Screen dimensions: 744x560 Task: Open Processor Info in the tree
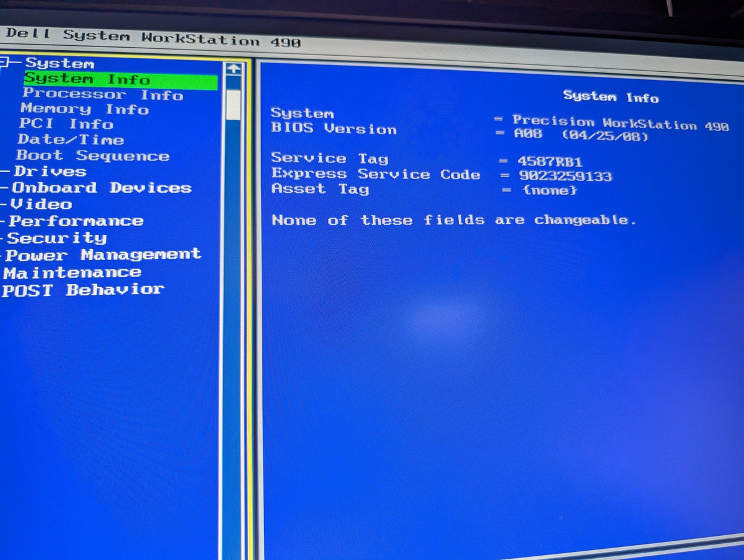(x=103, y=94)
